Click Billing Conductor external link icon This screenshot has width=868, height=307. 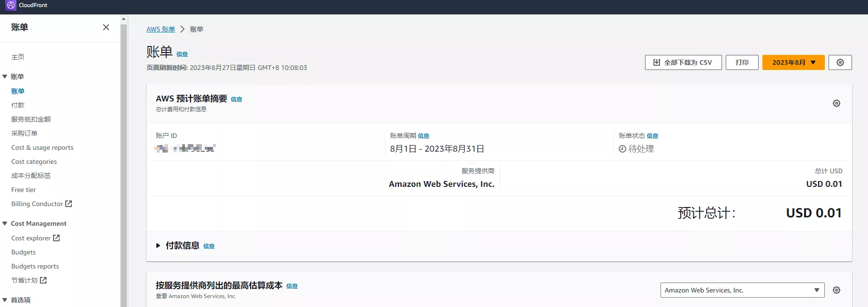point(69,204)
